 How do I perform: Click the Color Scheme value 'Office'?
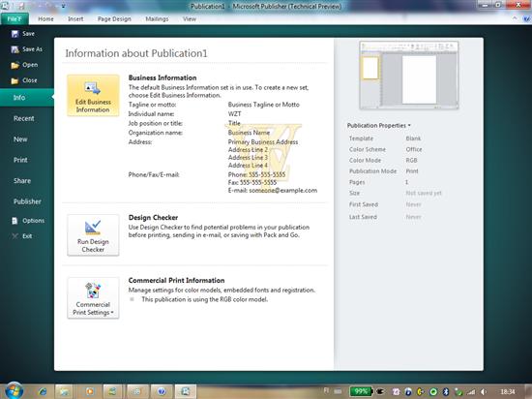pos(414,149)
